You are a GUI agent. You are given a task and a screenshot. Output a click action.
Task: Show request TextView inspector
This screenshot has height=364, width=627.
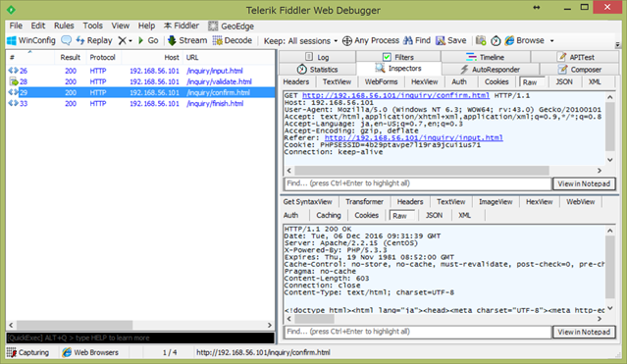click(x=337, y=81)
